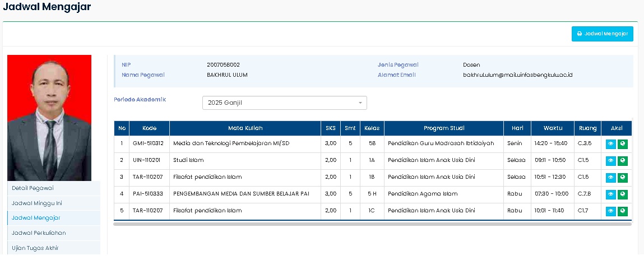The image size is (644, 260).
Task: Click the Mata Kuliah column header
Action: 245,128
